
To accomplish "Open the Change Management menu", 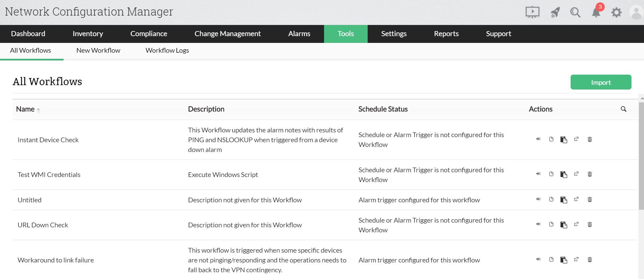I will click(227, 34).
